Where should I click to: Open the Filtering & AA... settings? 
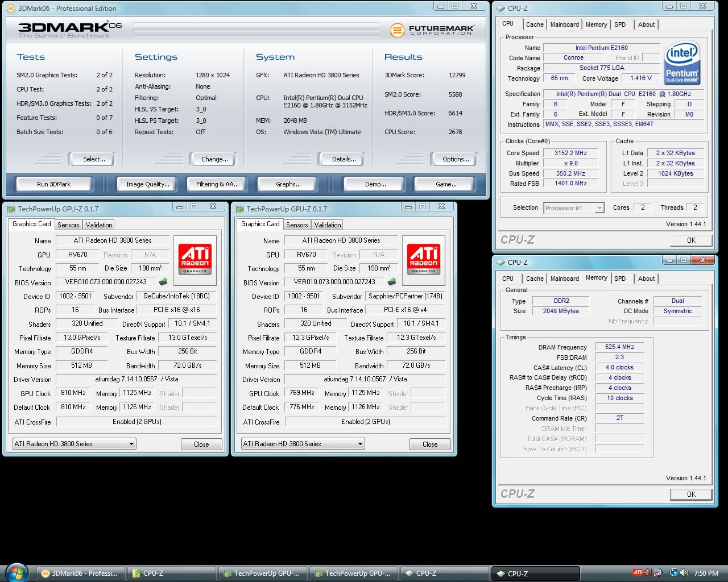pos(218,184)
